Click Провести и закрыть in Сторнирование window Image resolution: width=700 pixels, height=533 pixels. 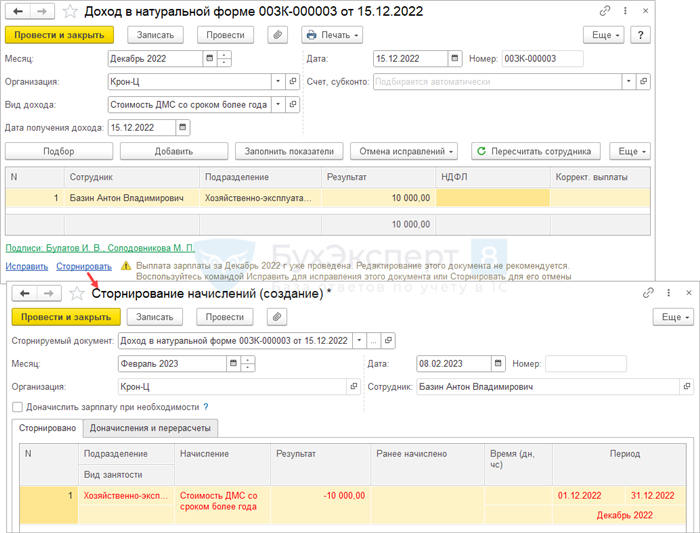tap(66, 317)
